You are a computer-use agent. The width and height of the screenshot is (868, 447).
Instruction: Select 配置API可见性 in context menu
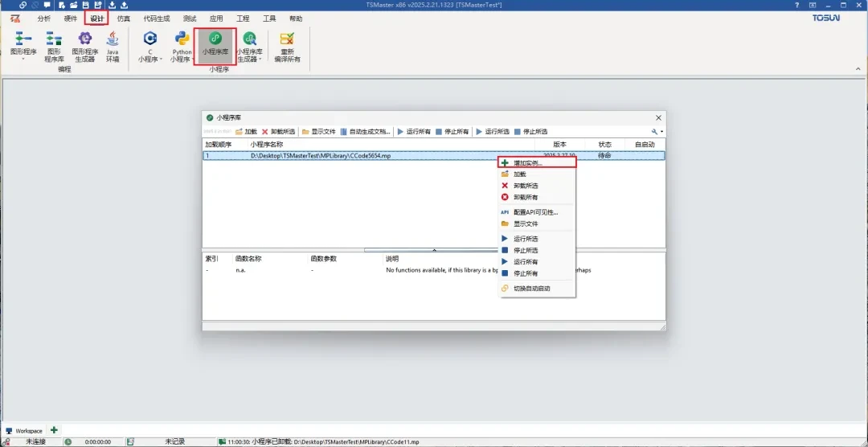(535, 212)
